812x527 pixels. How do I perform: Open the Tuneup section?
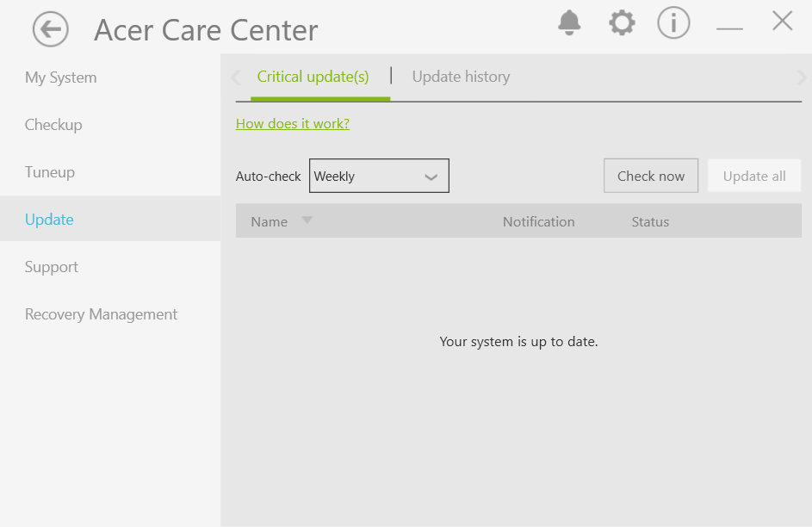(49, 171)
